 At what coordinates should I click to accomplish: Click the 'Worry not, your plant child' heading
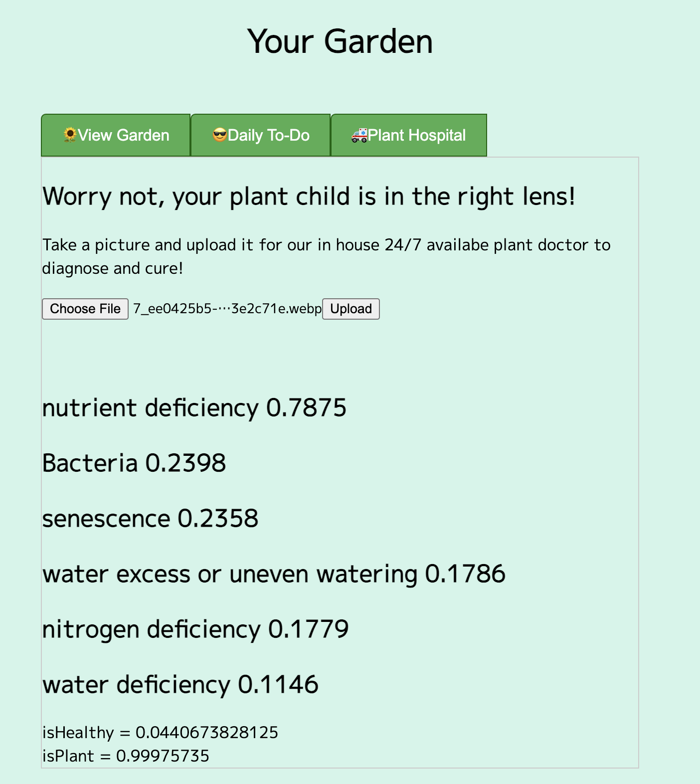(x=309, y=196)
